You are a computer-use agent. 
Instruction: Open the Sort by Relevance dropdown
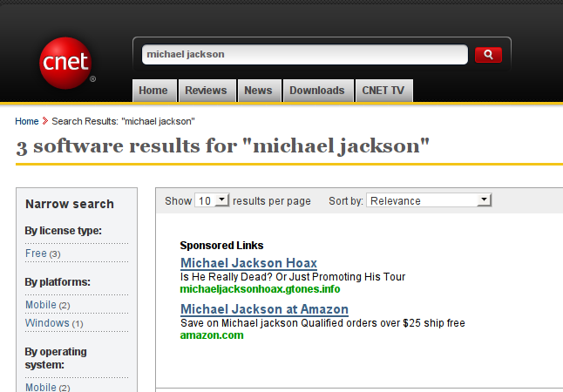429,200
